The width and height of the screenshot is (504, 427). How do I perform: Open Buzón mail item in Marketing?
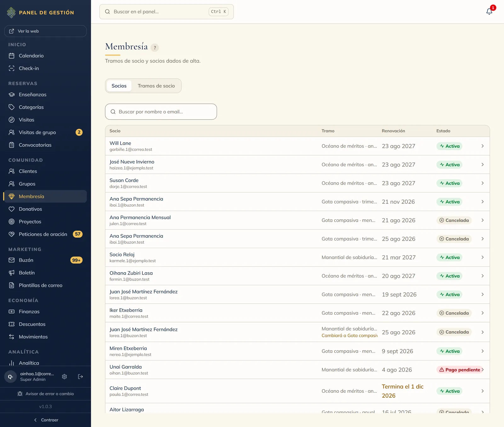[x=45, y=260]
